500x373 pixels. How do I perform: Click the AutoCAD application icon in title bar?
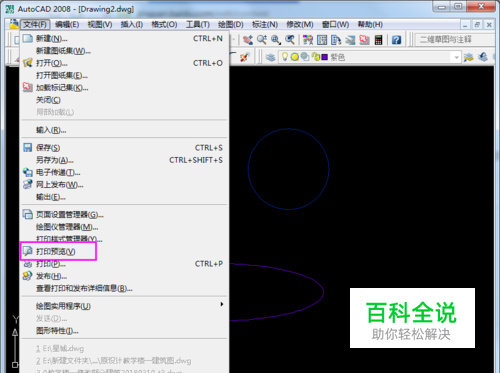(10, 9)
